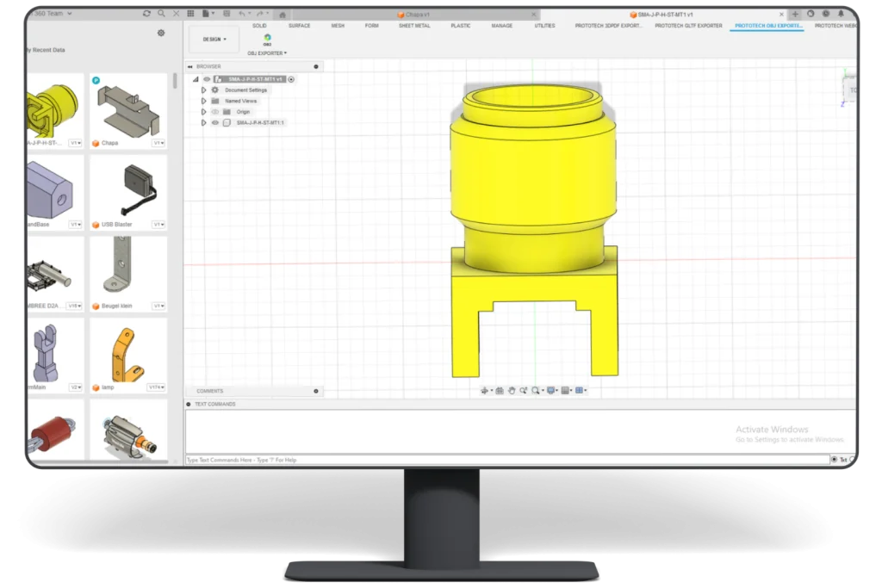Open the Zoom Window magnifier tool

click(x=536, y=390)
